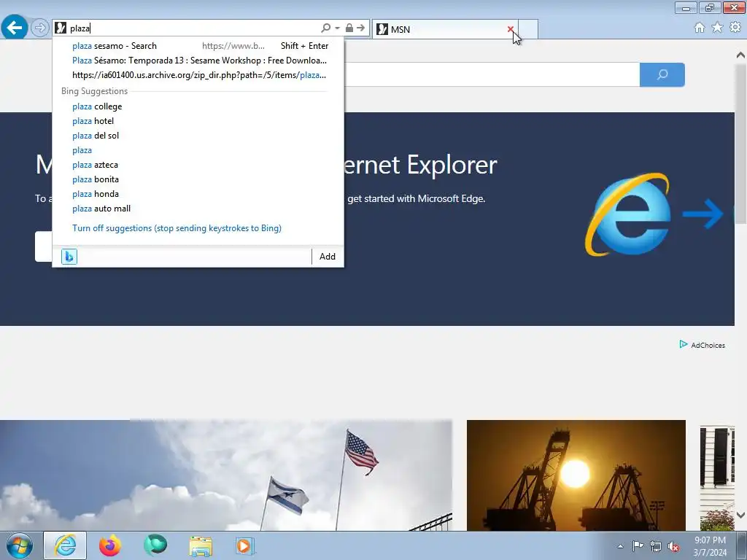The image size is (747, 560).
Task: Open the sunset cranes news thumbnail
Action: pyautogui.click(x=576, y=475)
